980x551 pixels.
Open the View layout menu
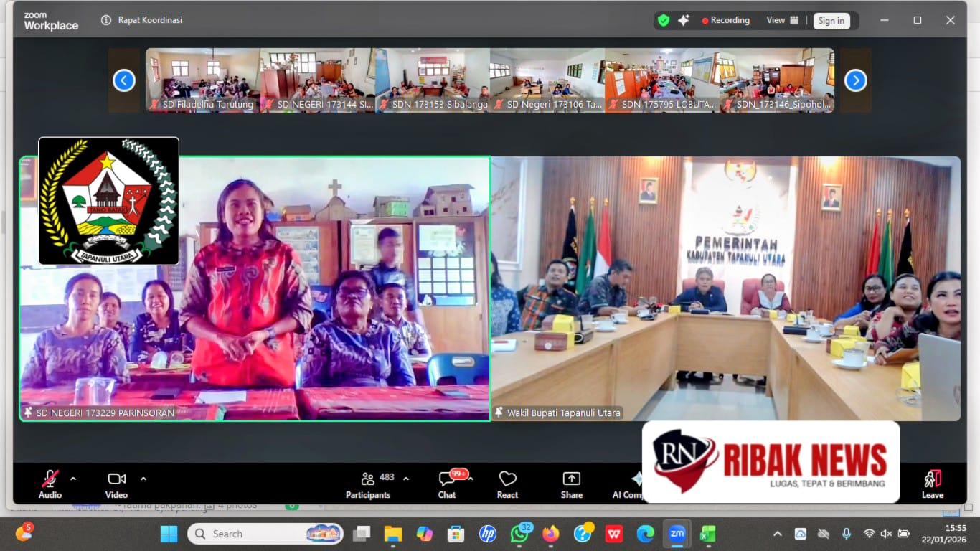click(781, 20)
